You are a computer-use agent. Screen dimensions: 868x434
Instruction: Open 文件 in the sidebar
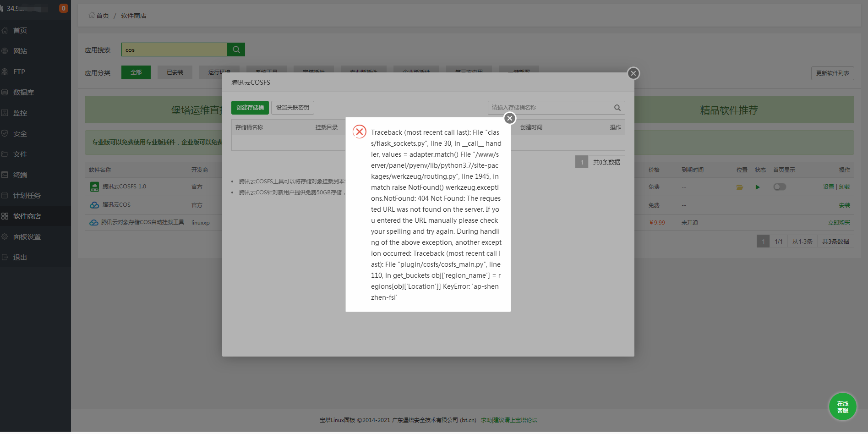point(35,154)
